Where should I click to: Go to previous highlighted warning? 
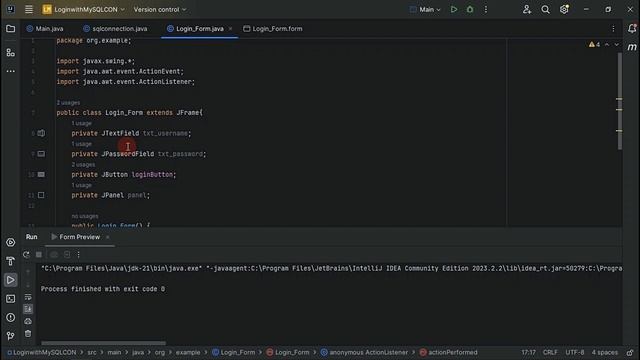point(607,44)
